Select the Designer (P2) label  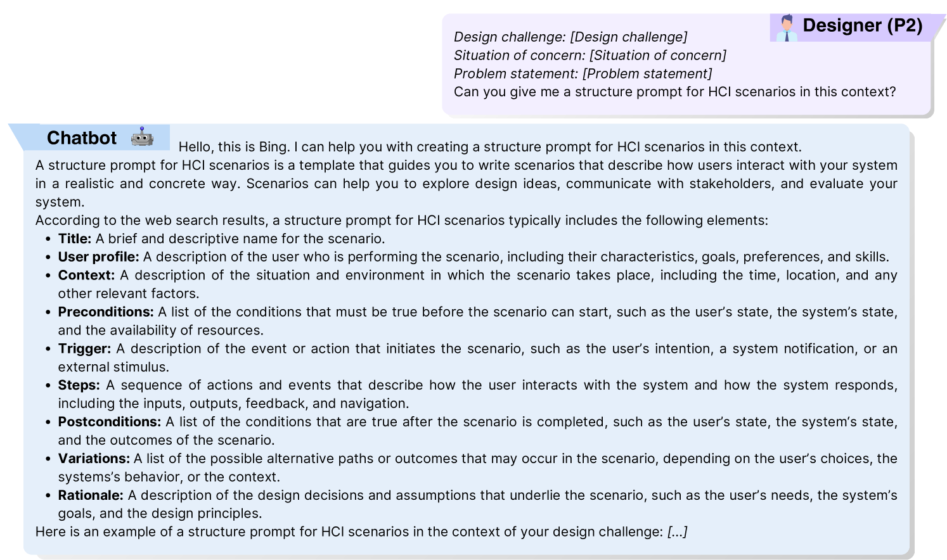coord(862,25)
